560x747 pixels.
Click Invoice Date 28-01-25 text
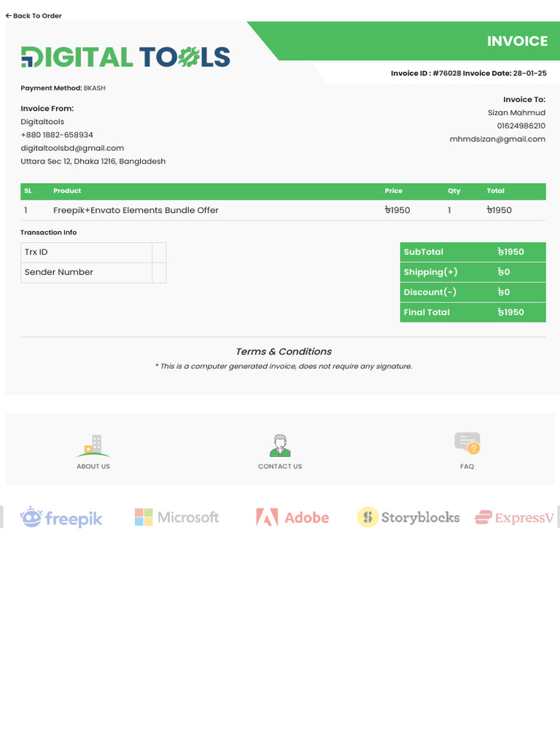(x=505, y=74)
